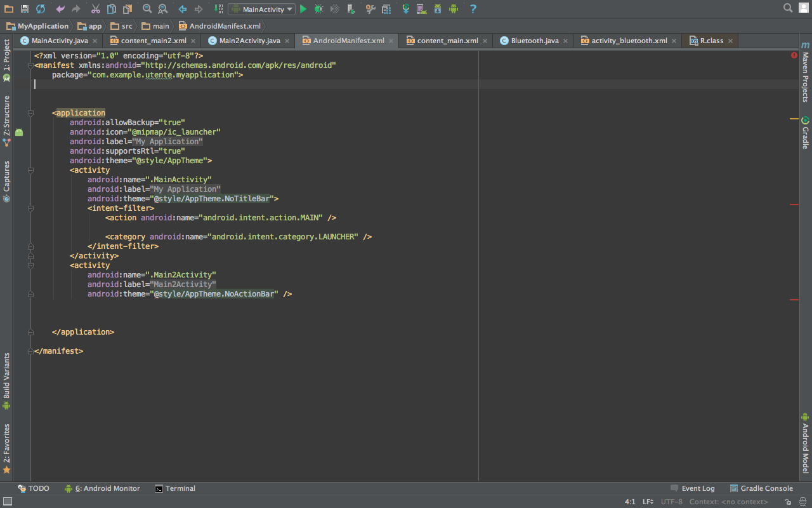The image size is (812, 508).
Task: Open Android Device Monitor icon
Action: [x=454, y=9]
